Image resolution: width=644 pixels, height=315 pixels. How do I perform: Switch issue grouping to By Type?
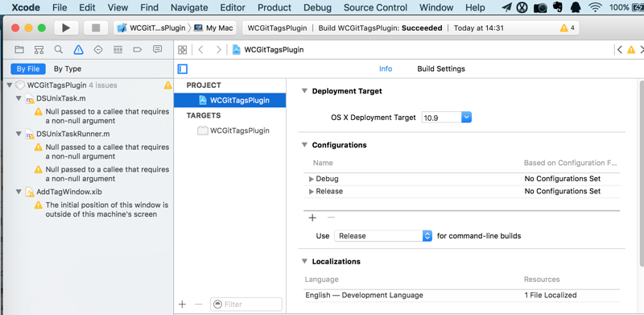[68, 68]
